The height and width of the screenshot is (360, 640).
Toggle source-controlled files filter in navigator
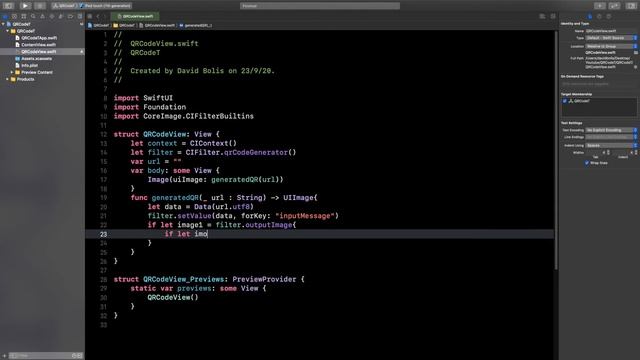tap(80, 356)
